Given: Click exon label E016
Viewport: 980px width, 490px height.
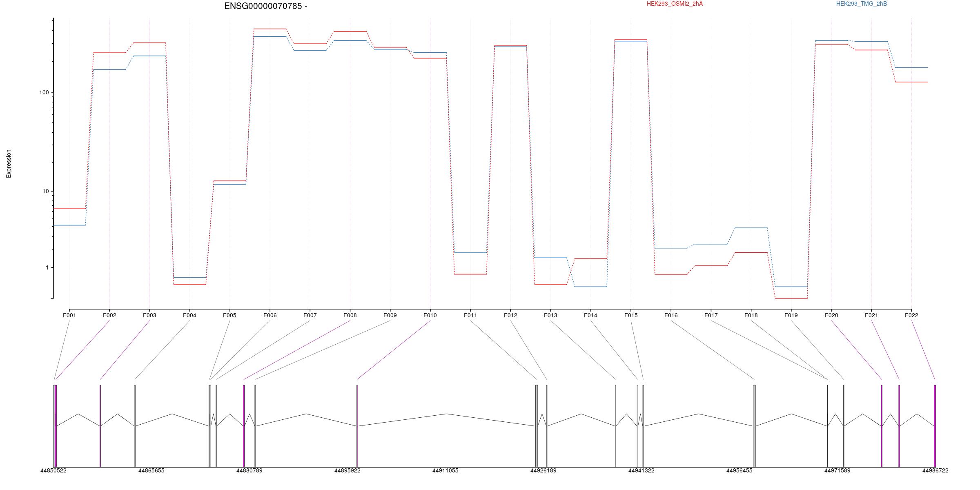Looking at the screenshot, I should 671,315.
